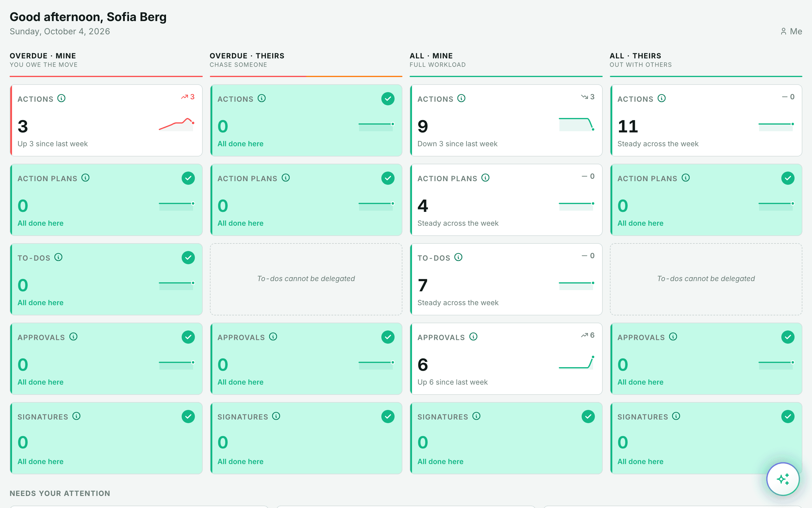The width and height of the screenshot is (812, 508).
Task: Click info icon on Overdue Theirs Actions card
Action: pyautogui.click(x=261, y=98)
